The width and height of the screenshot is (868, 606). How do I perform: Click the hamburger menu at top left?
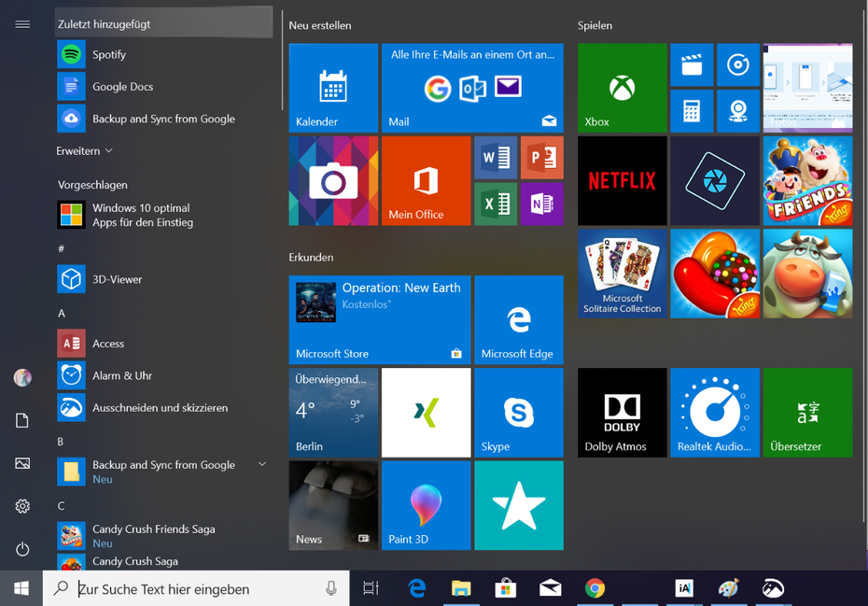tap(22, 24)
